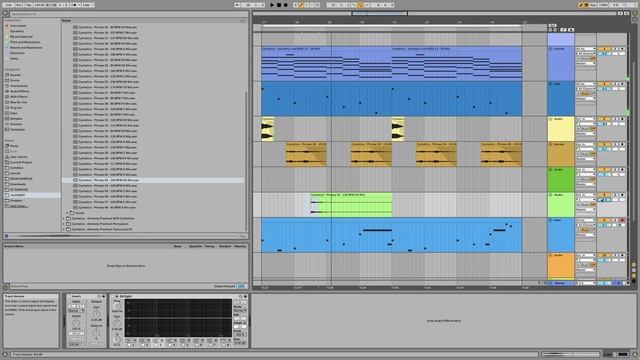This screenshot has height=360, width=640.
Task: Click the Raw preview button
Action: point(243,236)
